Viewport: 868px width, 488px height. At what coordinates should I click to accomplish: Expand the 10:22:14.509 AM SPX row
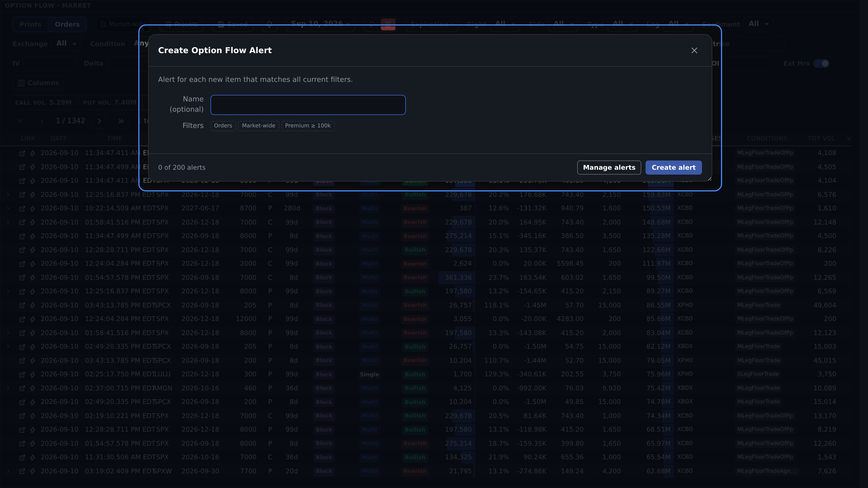(x=8, y=208)
